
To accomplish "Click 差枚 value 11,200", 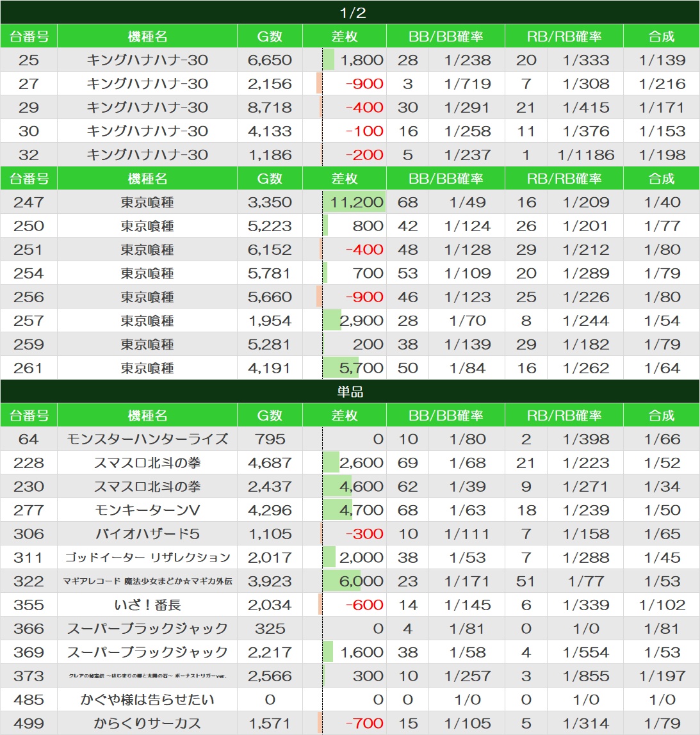I will [x=357, y=202].
